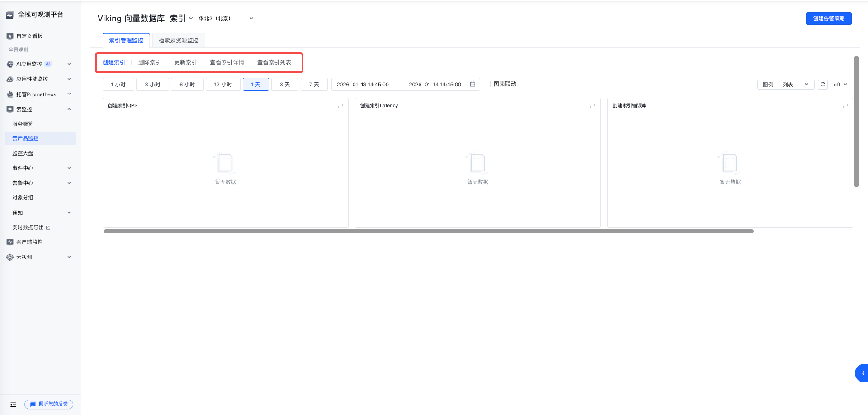Select the 1 天 time range

coord(256,85)
